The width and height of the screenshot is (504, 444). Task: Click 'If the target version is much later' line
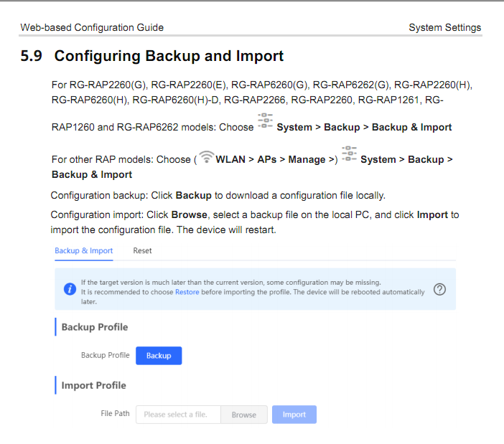coord(230,283)
